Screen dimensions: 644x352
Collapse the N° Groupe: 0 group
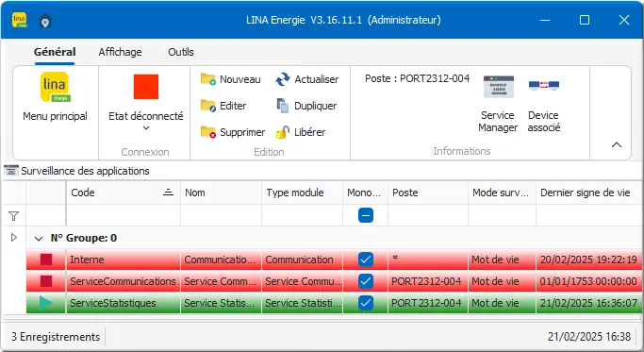pos(39,238)
